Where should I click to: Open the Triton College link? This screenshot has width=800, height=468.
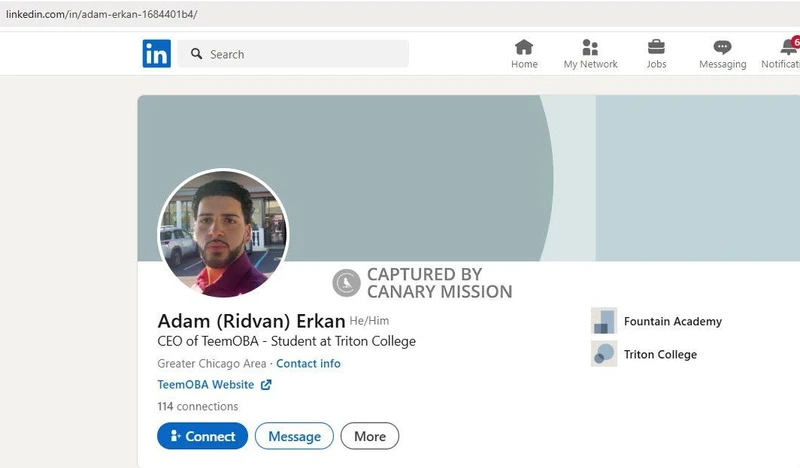660,354
